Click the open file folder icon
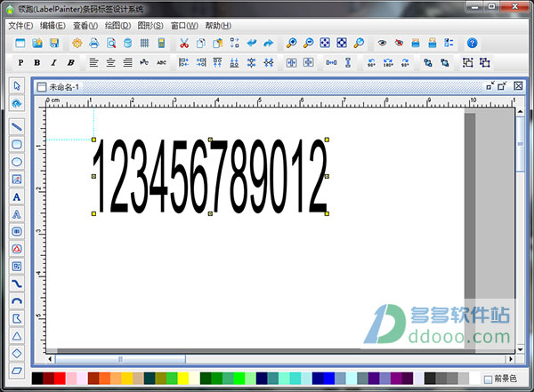 (37, 43)
